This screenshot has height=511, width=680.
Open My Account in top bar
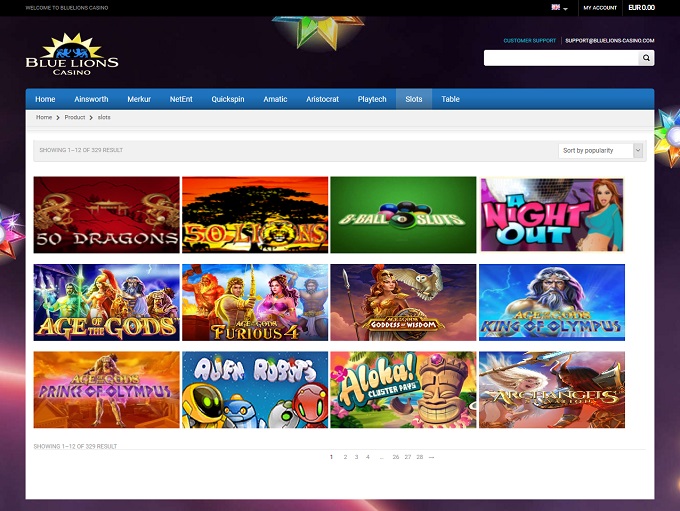tap(600, 8)
